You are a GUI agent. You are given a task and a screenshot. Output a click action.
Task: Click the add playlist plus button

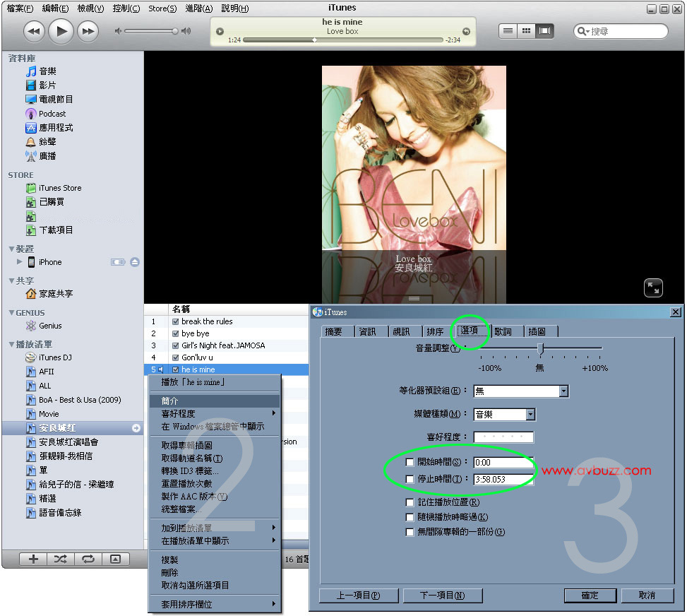tap(33, 559)
